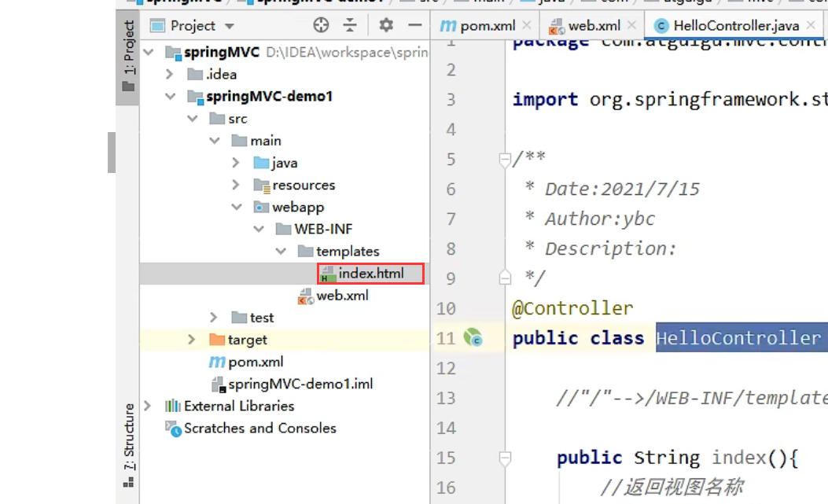Viewport: 828px width, 504px height.
Task: Expand the java source folder
Action: (x=236, y=163)
